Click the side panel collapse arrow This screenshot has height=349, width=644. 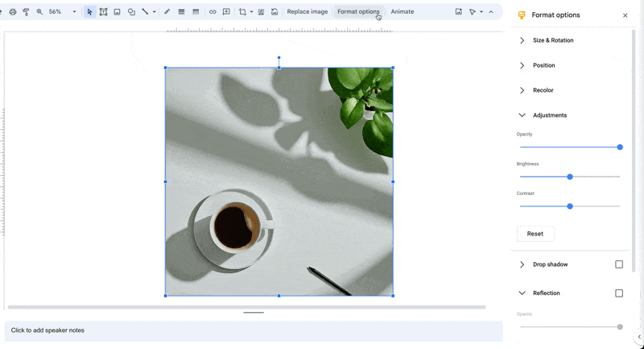(x=639, y=337)
